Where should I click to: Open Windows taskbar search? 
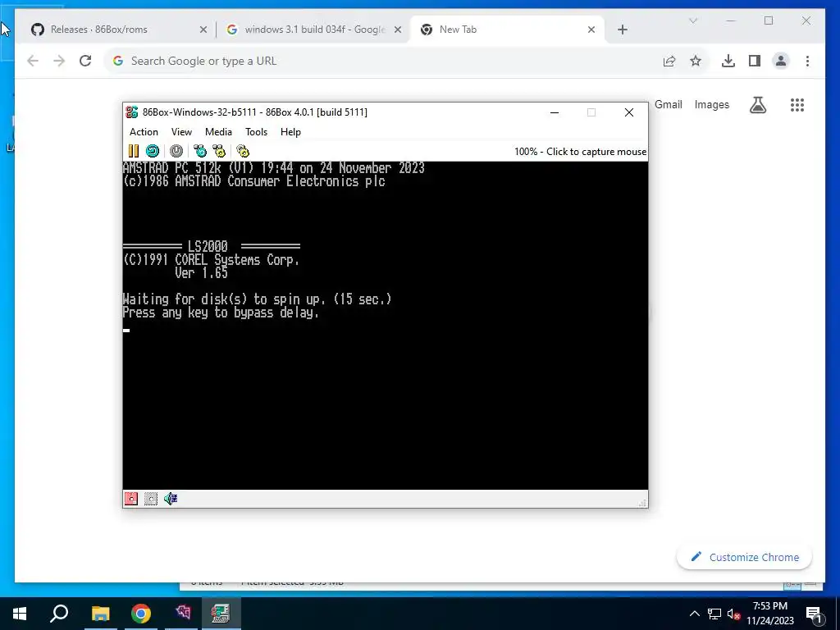(59, 614)
